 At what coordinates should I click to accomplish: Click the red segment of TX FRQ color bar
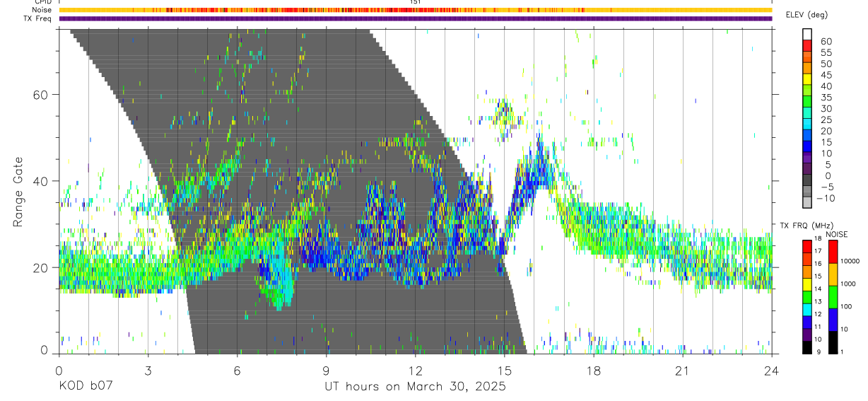click(807, 246)
